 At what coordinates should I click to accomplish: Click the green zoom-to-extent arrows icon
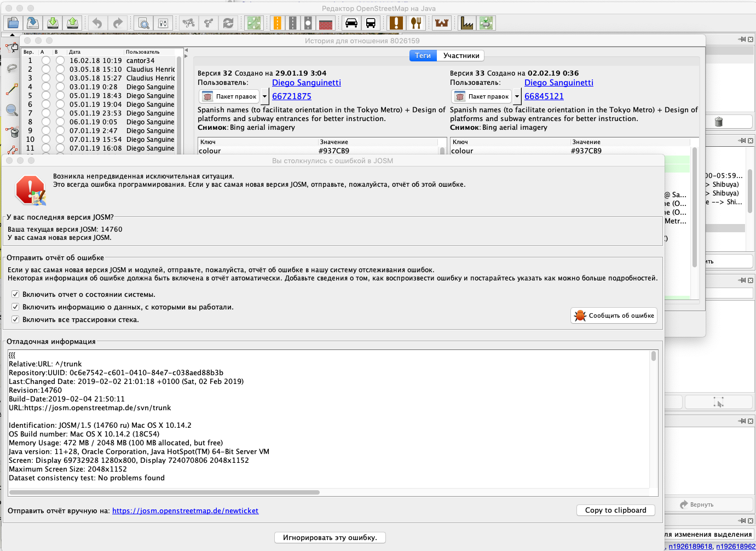254,23
